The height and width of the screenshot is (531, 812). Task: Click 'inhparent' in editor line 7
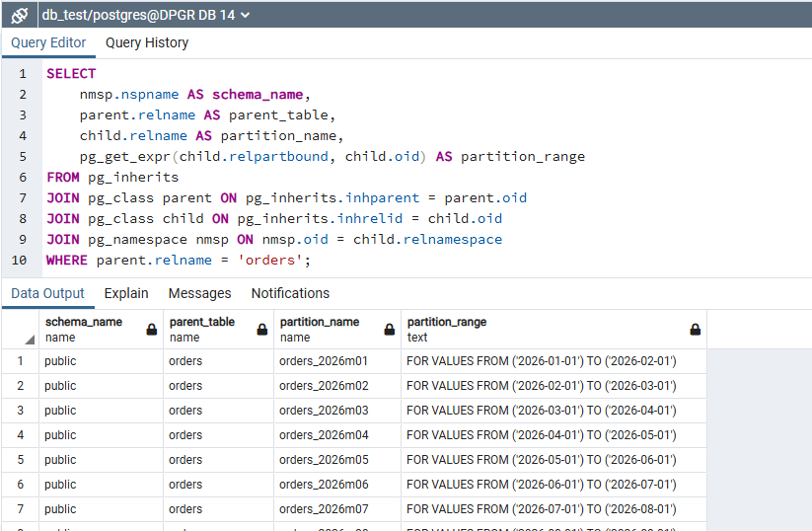point(382,198)
